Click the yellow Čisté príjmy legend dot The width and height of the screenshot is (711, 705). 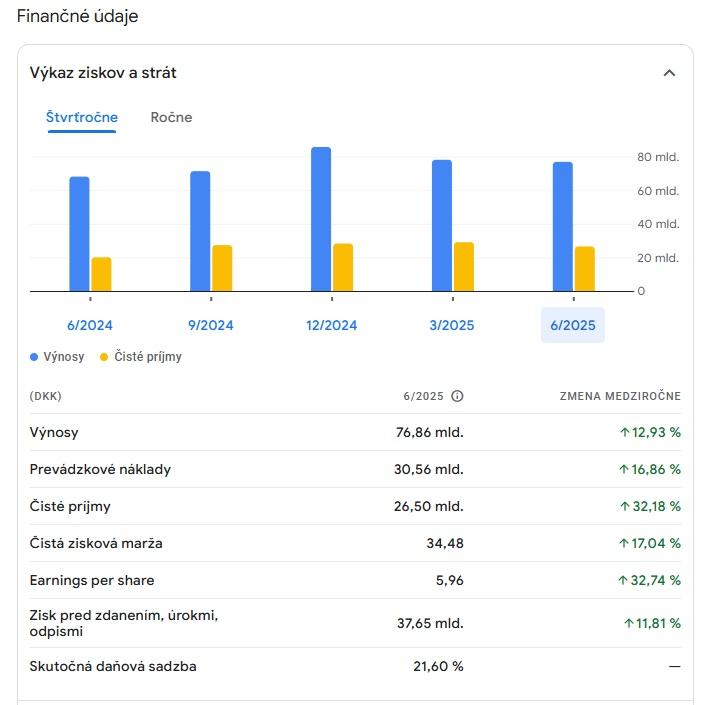point(104,357)
